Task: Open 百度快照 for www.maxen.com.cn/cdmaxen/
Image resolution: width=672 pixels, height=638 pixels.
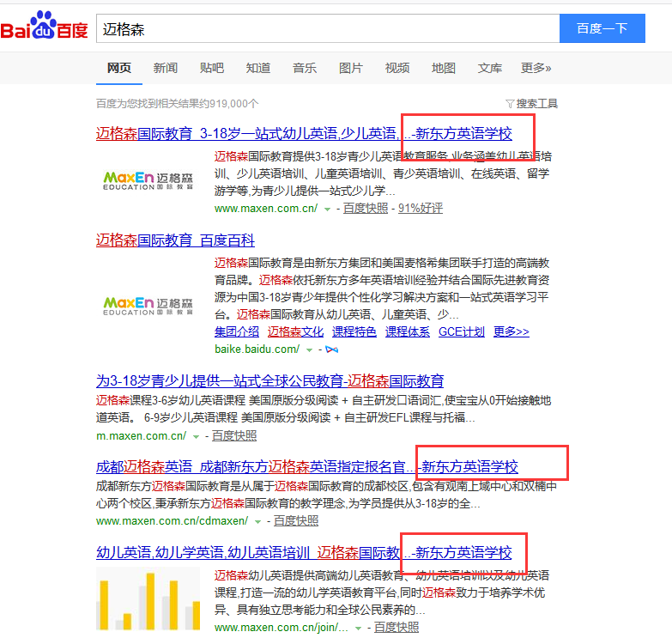Action: pos(296,521)
